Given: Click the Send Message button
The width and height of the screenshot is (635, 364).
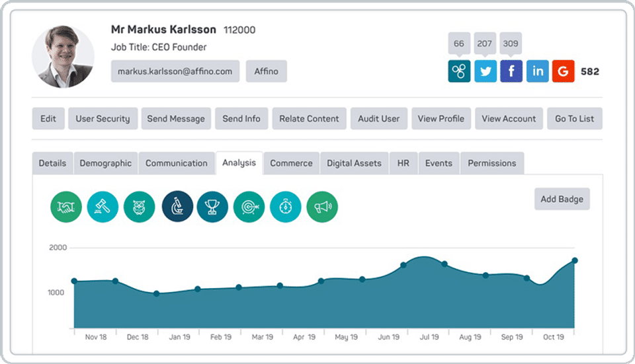Looking at the screenshot, I should [176, 119].
